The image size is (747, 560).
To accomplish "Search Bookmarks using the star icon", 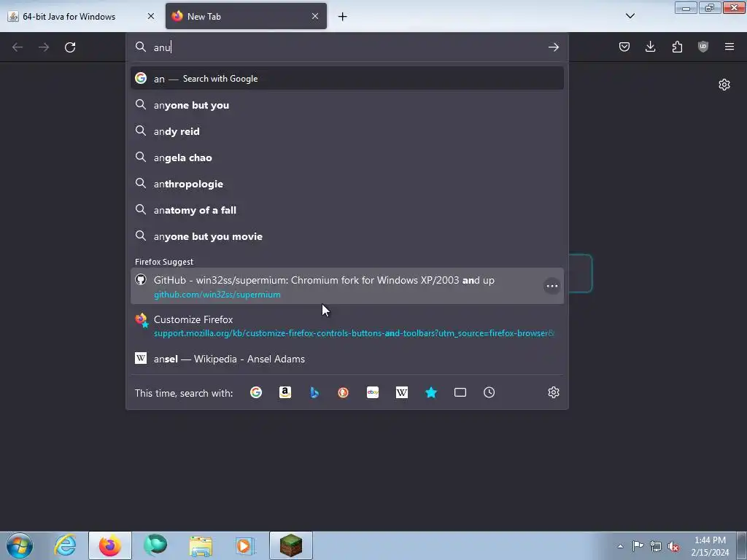I will (x=431, y=392).
